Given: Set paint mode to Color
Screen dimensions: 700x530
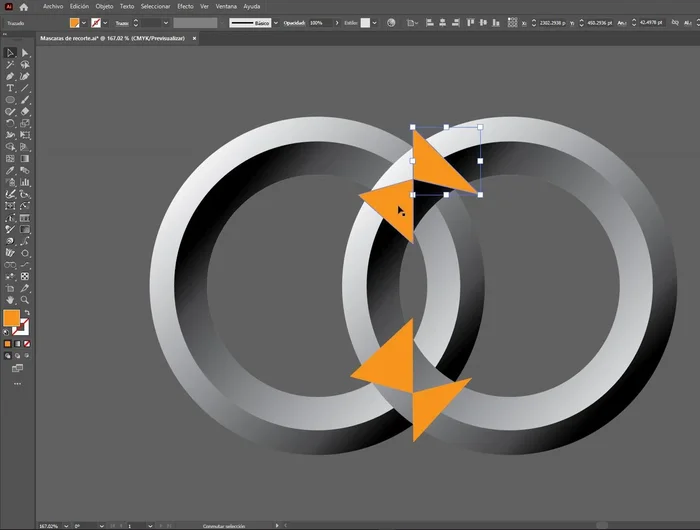Looking at the screenshot, I should [x=8, y=344].
